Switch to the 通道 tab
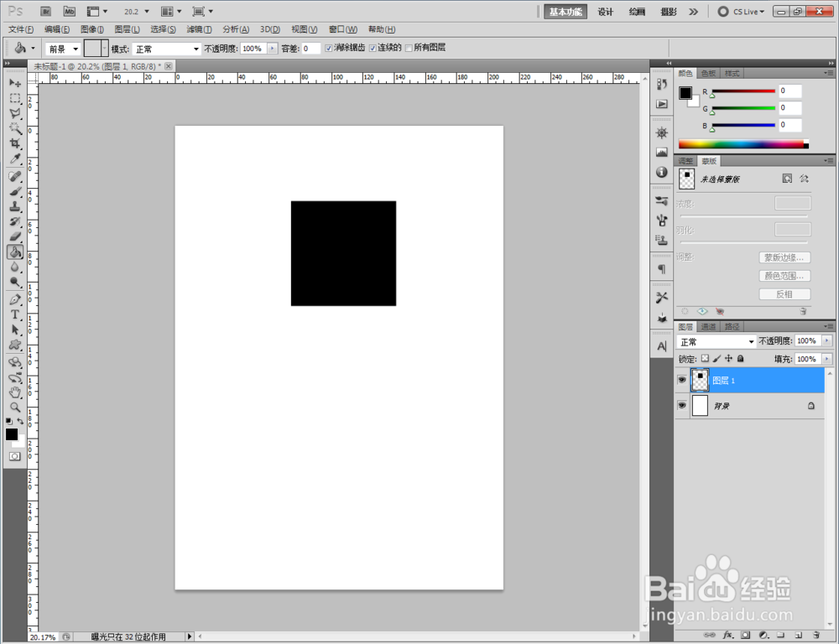Image resolution: width=839 pixels, height=644 pixels. pyautogui.click(x=708, y=326)
